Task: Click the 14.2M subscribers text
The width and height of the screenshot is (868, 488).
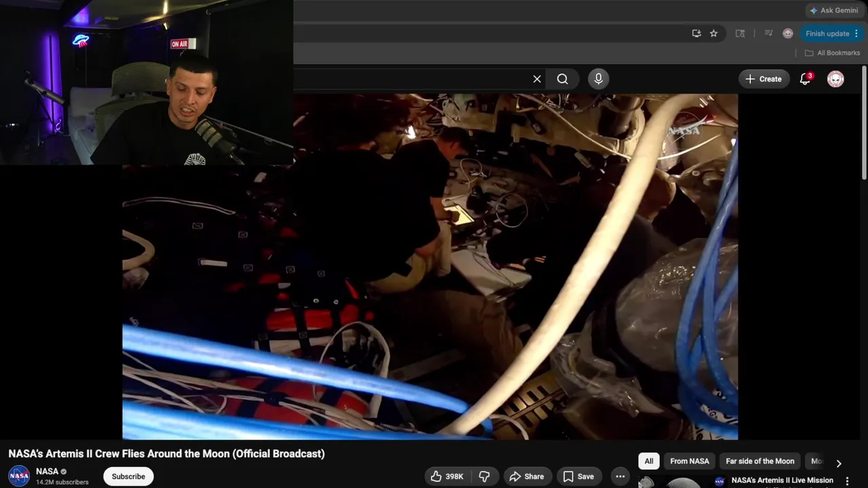Action: 62,482
